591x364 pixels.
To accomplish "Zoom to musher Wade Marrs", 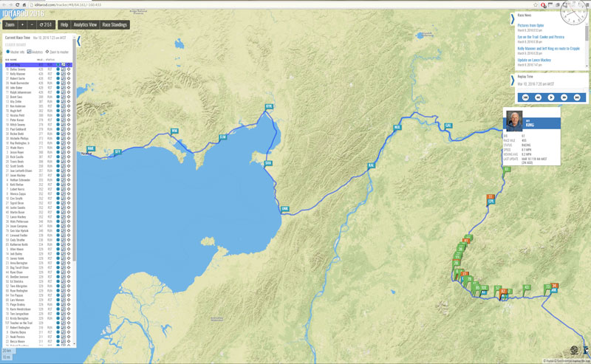I will pyautogui.click(x=69, y=148).
